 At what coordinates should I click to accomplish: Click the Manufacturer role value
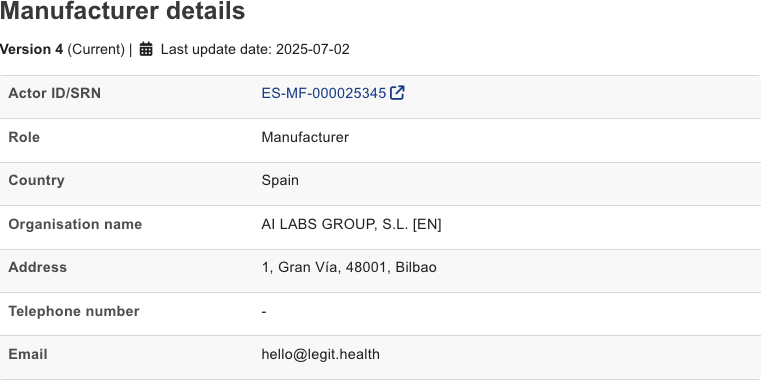[305, 137]
